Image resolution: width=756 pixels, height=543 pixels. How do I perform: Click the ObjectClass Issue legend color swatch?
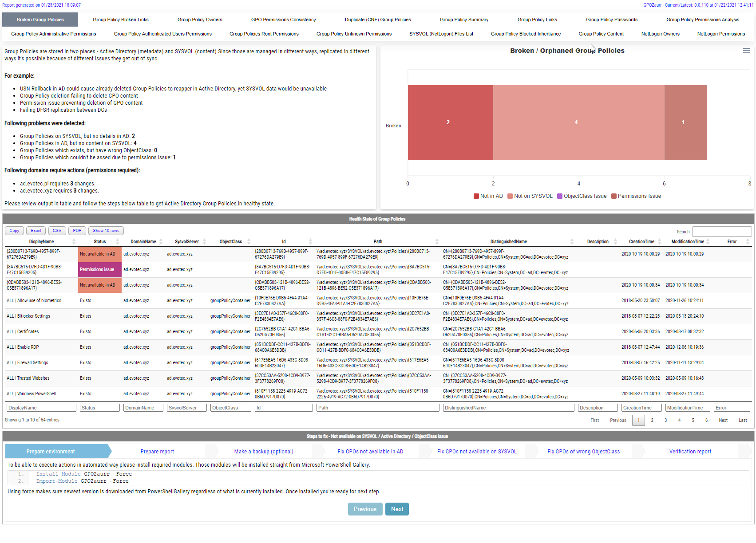click(560, 196)
